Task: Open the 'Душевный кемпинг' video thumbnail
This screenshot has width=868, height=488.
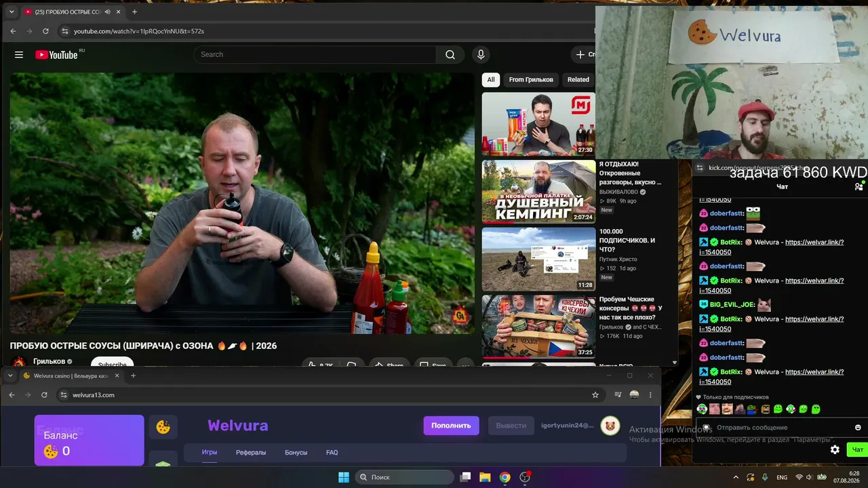Action: pyautogui.click(x=538, y=192)
